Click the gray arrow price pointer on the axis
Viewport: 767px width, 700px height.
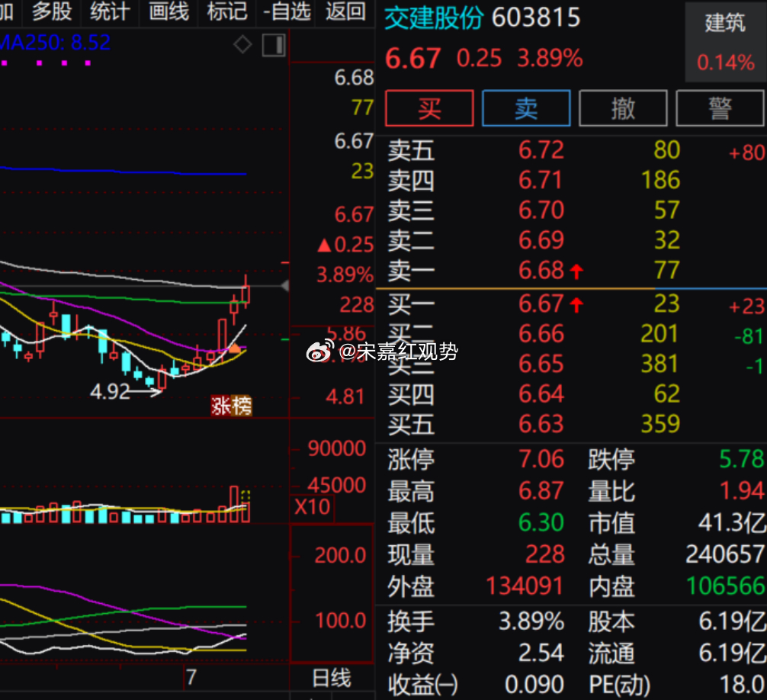[x=284, y=286]
